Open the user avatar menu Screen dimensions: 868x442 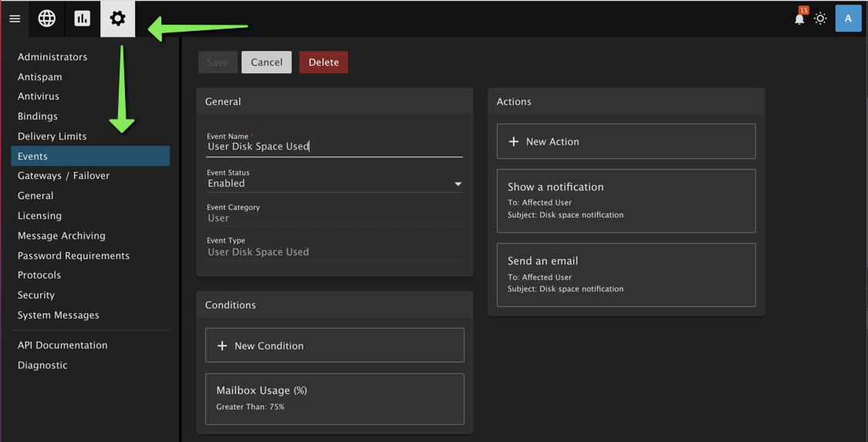tap(848, 19)
